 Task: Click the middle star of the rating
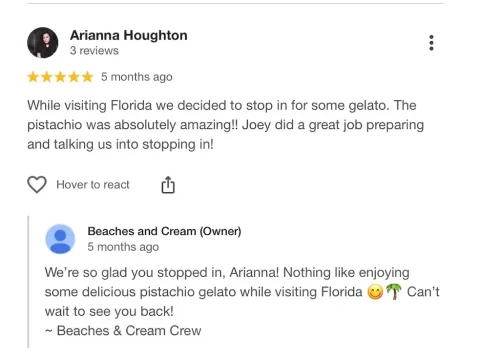[60, 77]
